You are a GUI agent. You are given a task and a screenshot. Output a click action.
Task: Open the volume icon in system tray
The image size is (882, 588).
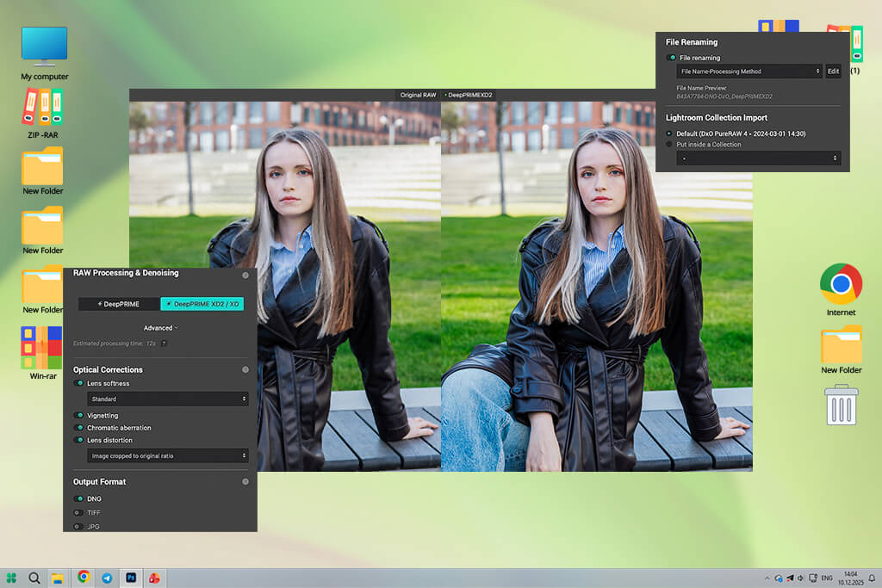pos(800,578)
